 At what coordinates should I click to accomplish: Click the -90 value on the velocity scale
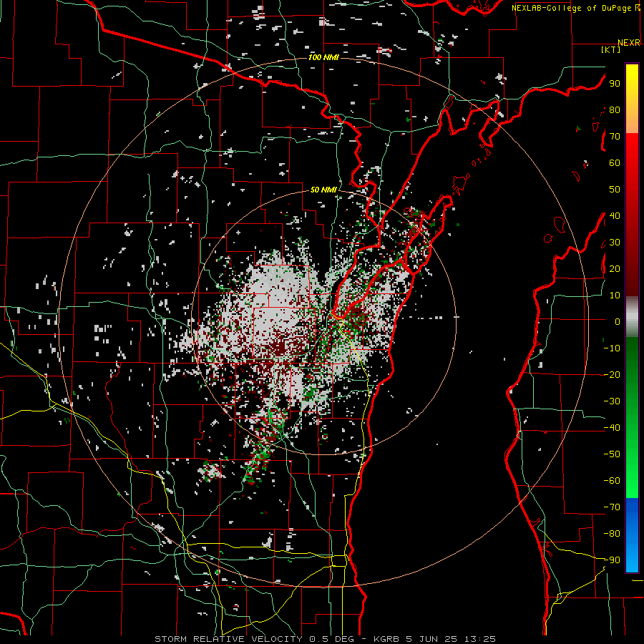click(612, 560)
